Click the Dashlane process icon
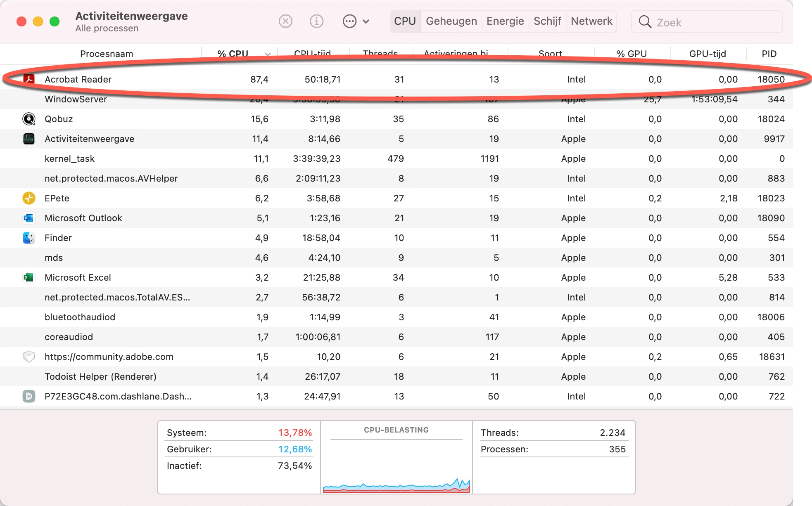Viewport: 812px width, 506px height. 29,396
